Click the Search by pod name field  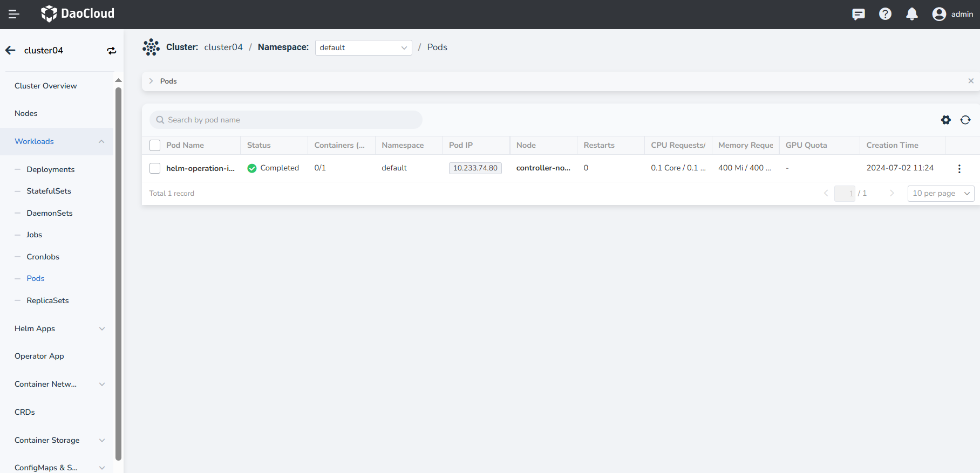(286, 120)
